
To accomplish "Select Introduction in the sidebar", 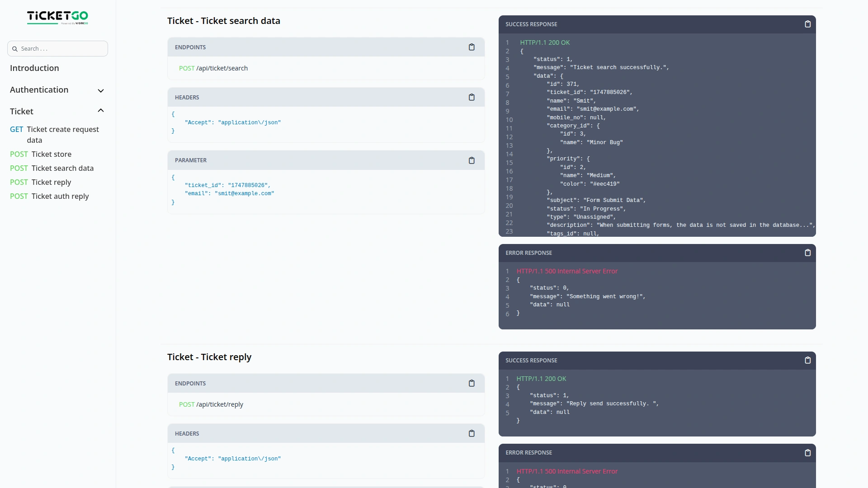I will click(34, 68).
